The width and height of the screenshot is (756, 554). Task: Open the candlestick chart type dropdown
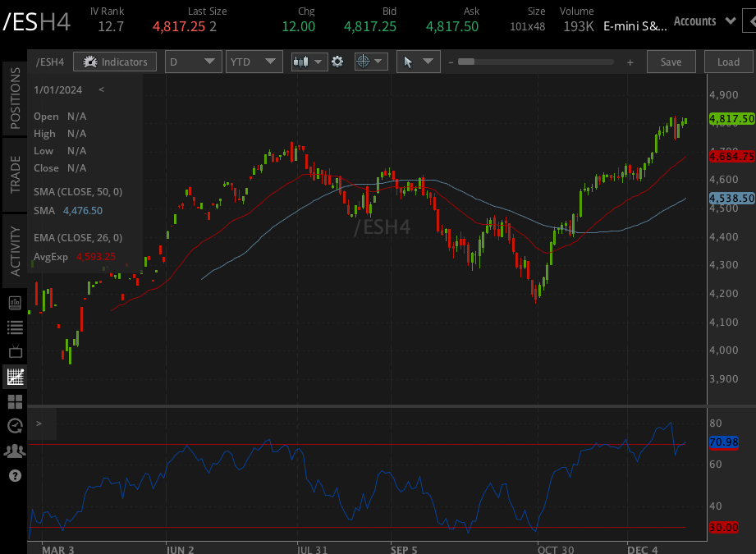[x=309, y=62]
